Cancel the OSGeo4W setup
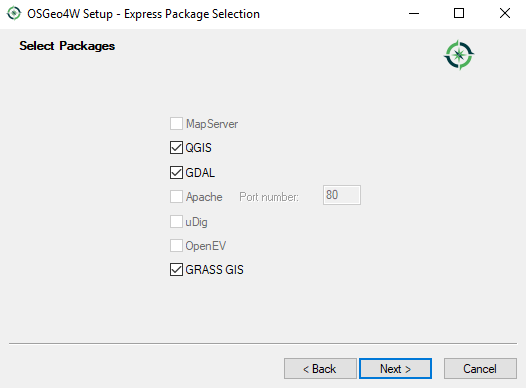This screenshot has width=526, height=388. (480, 369)
